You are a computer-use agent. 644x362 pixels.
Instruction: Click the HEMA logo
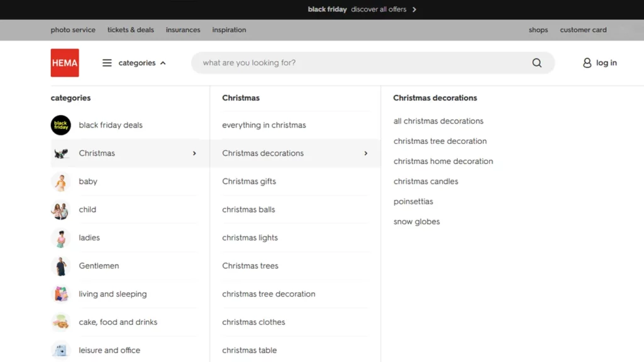pos(64,62)
